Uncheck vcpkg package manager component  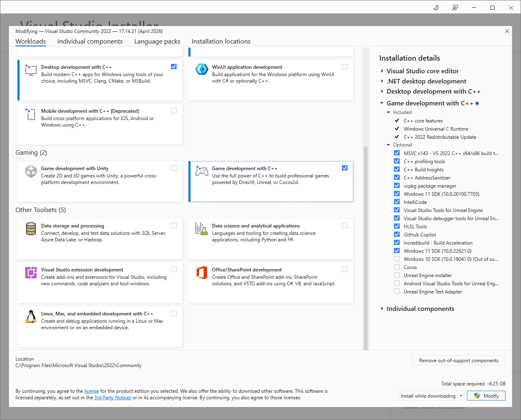coord(397,186)
